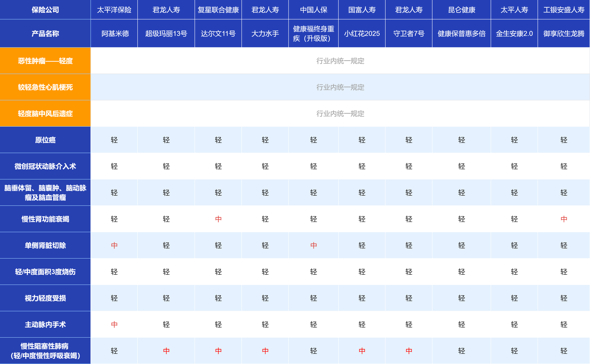
Task: Select the 轻/中度面积3度烧伤 row label
Action: (45, 272)
